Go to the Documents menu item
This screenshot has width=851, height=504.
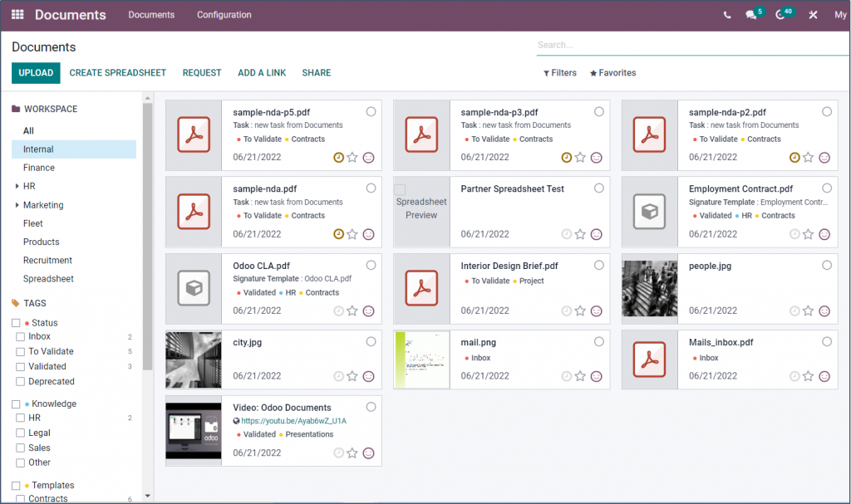(x=150, y=14)
